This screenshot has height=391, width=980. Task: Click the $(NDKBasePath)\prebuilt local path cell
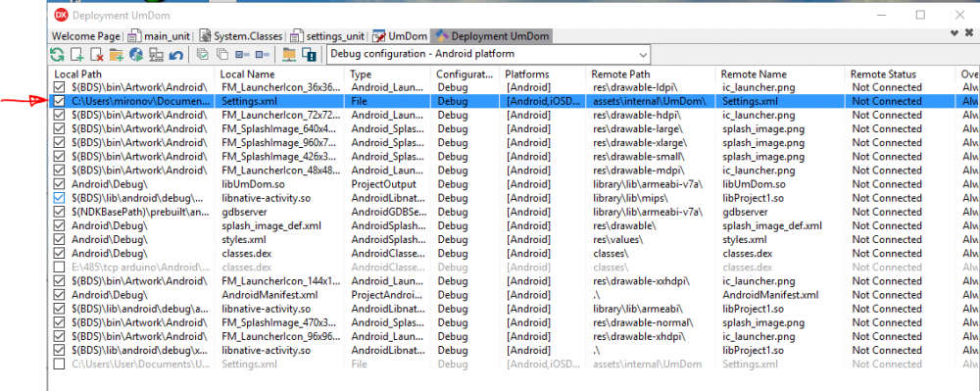[x=140, y=212]
